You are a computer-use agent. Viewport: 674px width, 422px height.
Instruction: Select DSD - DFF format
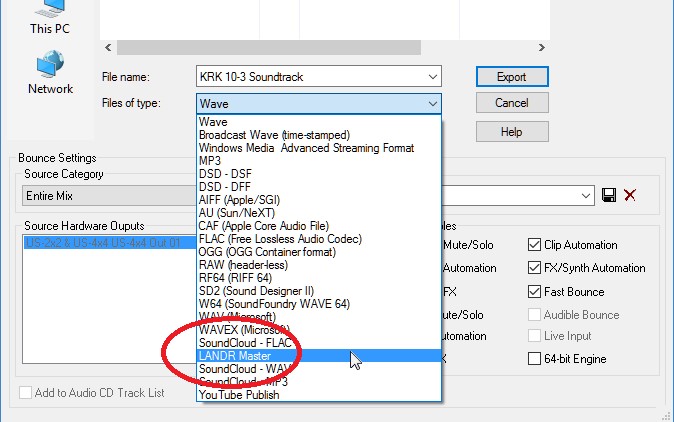coord(319,187)
